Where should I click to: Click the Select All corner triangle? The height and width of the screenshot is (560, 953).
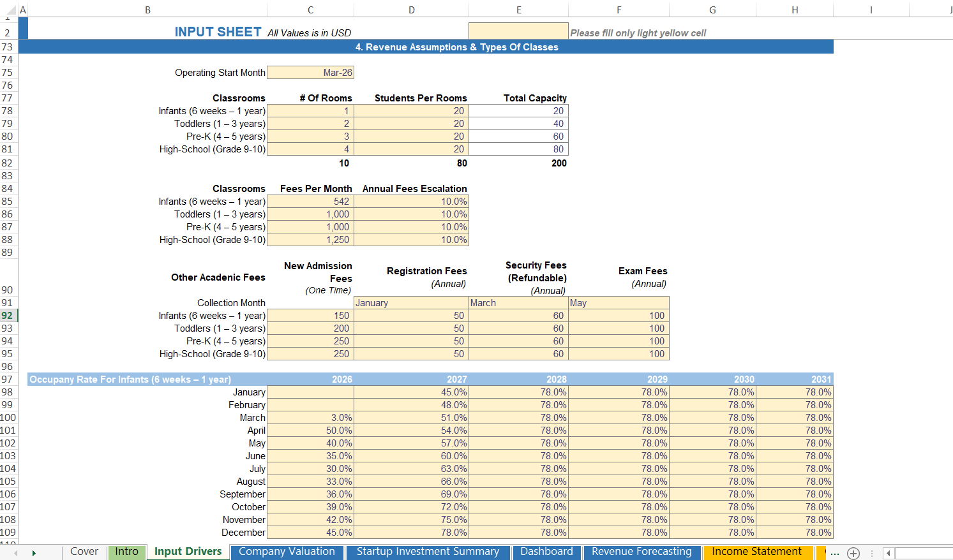10,10
